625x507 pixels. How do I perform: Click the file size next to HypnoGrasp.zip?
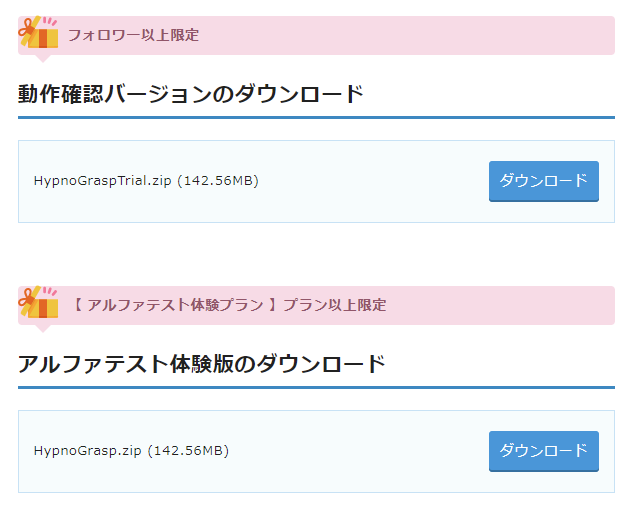(x=188, y=451)
